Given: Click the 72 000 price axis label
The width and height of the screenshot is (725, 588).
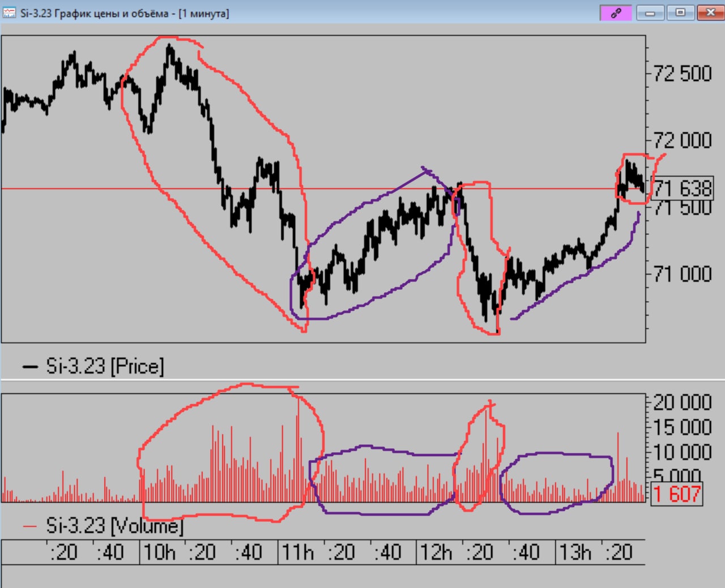Looking at the screenshot, I should tap(682, 140).
